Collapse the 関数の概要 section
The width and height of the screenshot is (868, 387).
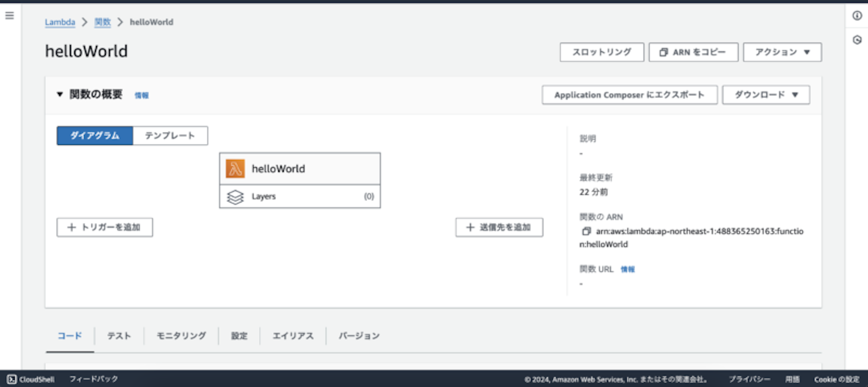pos(60,94)
